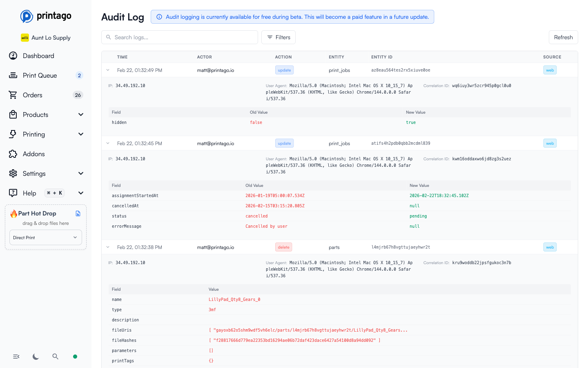Click the Refresh button
The image size is (588, 368).
tap(563, 37)
